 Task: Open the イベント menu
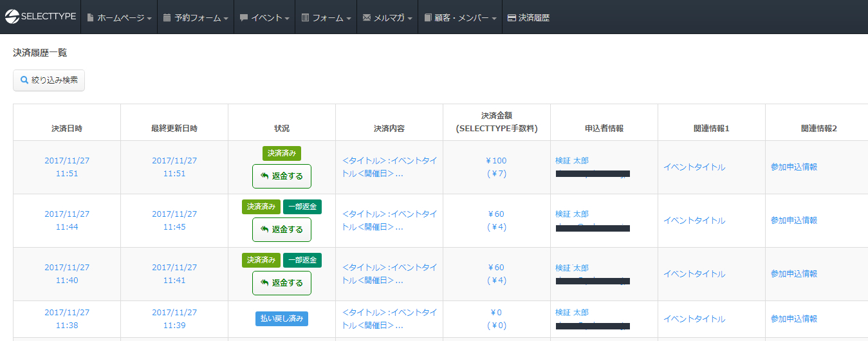click(x=265, y=18)
